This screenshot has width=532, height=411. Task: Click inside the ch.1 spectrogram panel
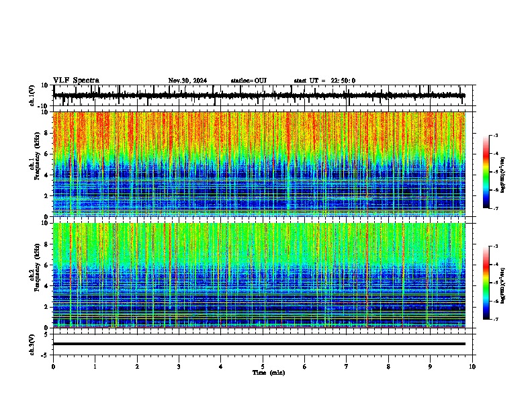coord(259,164)
